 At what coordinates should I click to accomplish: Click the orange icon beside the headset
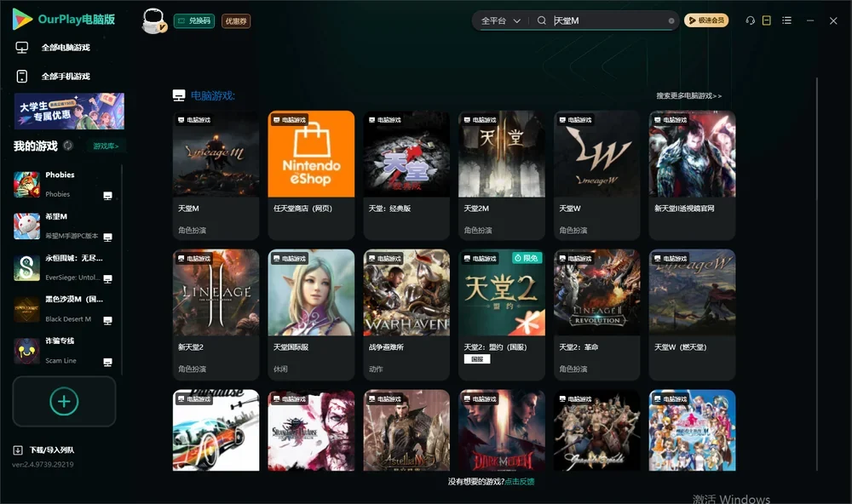[767, 20]
